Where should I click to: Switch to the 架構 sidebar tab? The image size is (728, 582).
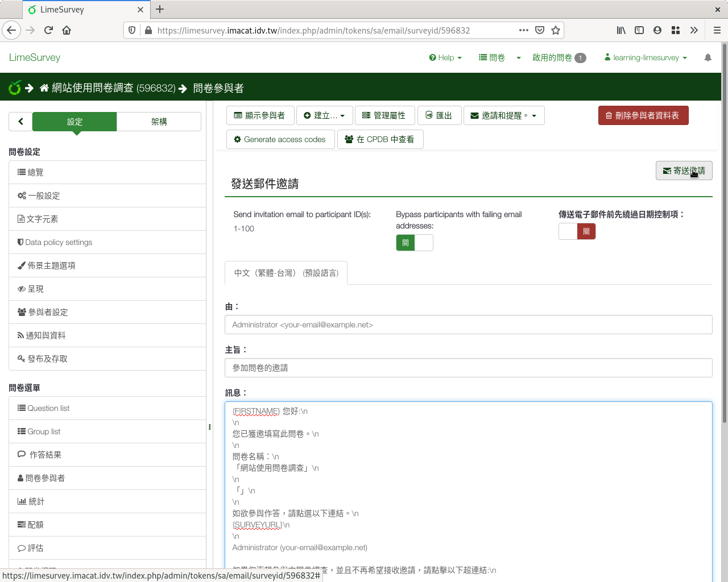[159, 122]
